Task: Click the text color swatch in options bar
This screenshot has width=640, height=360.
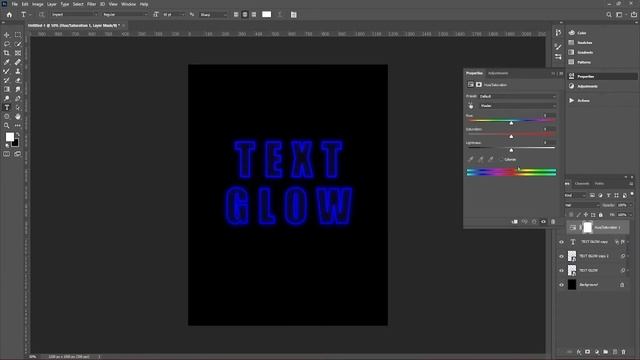Action: click(267, 15)
